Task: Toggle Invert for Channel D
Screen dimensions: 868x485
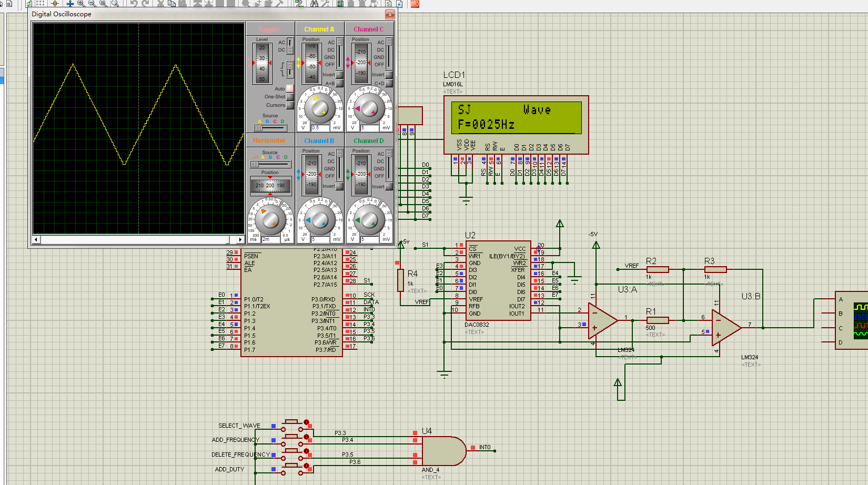Action: (389, 186)
